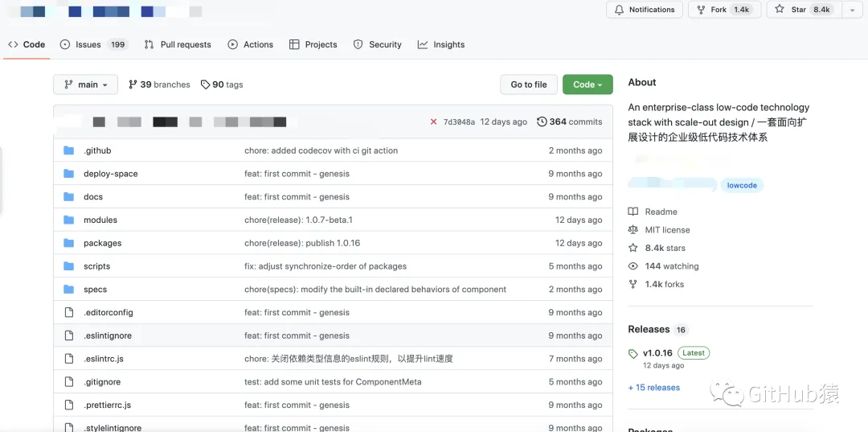The width and height of the screenshot is (868, 432).
Task: Open the main branch selector dropdown
Action: pyautogui.click(x=85, y=84)
